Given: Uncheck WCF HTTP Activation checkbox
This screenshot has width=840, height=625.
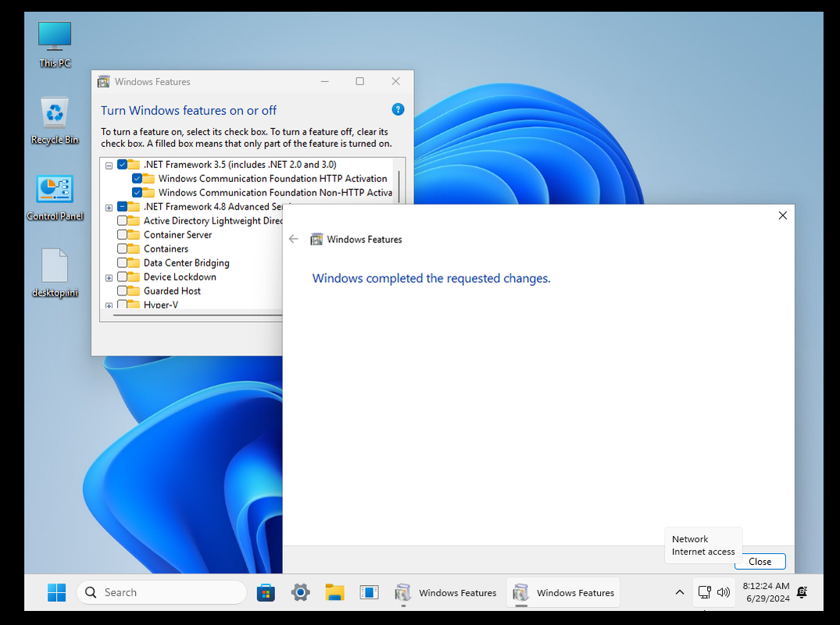Looking at the screenshot, I should (x=137, y=178).
